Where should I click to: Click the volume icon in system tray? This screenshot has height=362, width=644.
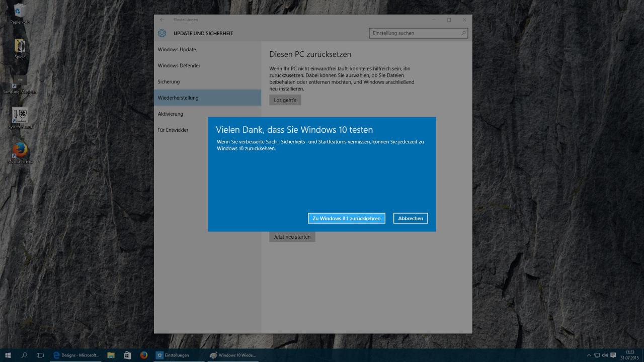tap(605, 355)
